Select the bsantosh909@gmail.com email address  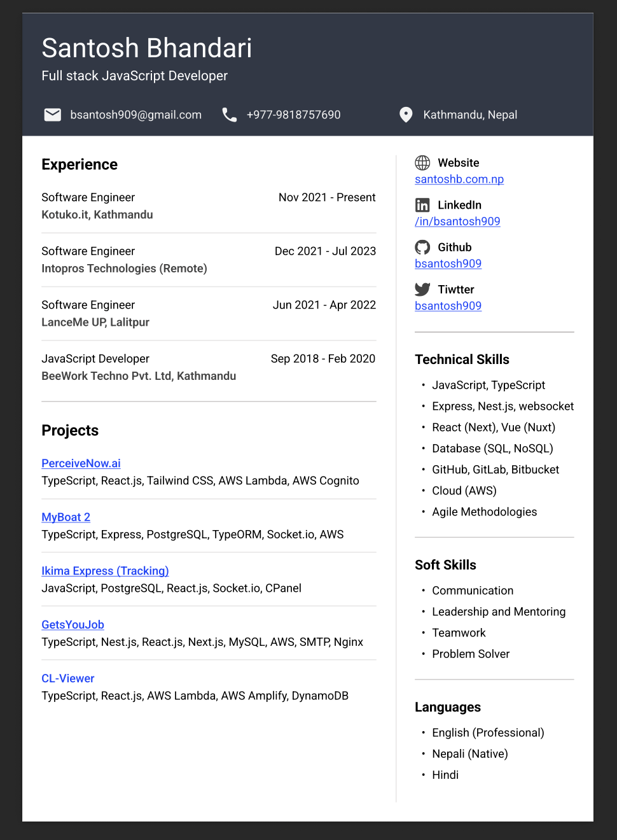[x=136, y=115]
